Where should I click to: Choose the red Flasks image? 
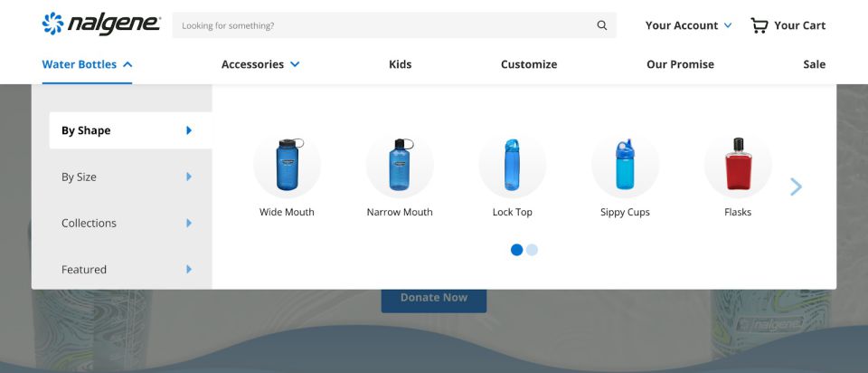[x=738, y=165]
